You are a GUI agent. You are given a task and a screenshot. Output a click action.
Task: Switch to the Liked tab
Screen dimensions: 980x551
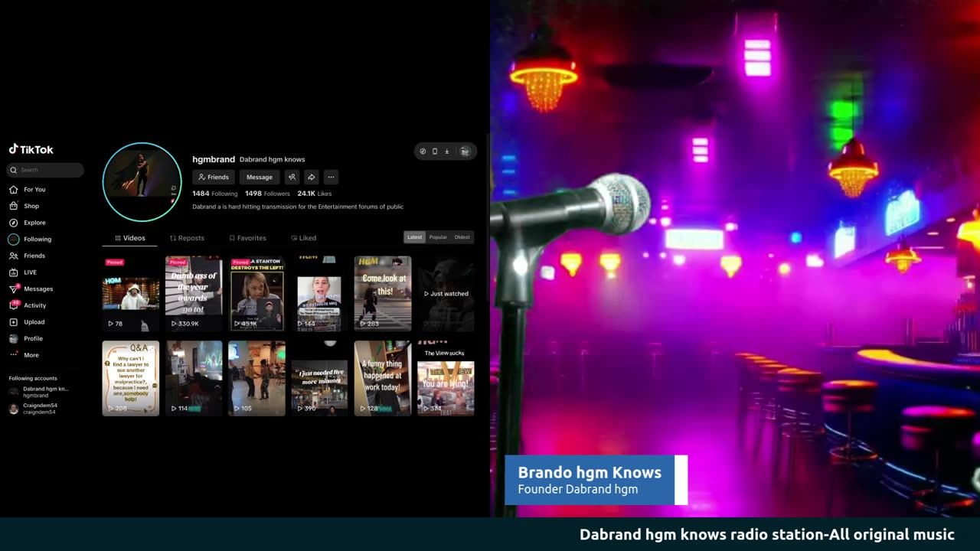pos(303,238)
